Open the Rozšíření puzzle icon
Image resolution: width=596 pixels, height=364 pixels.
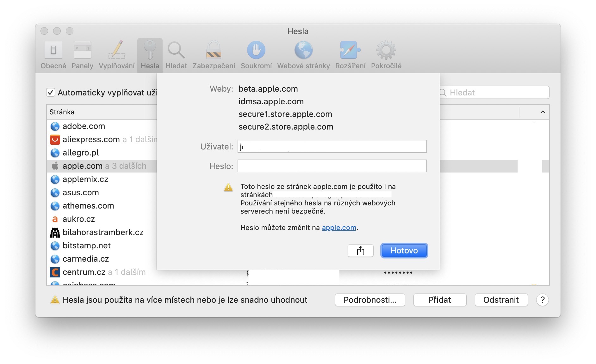point(350,50)
